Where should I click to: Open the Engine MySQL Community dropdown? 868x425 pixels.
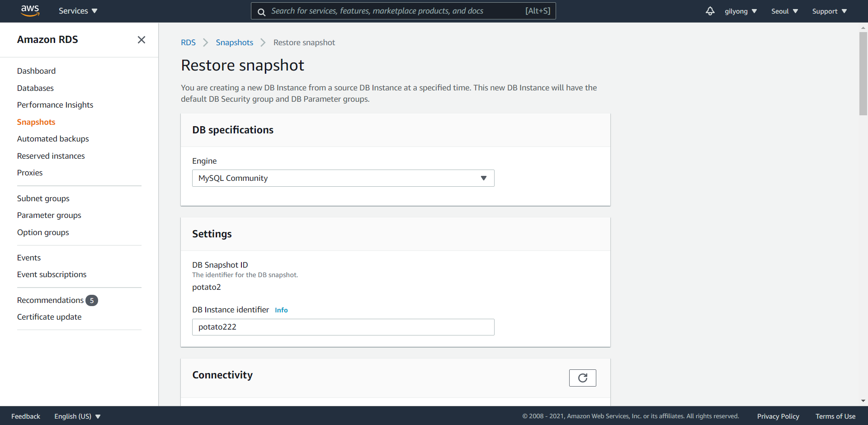[x=343, y=178]
